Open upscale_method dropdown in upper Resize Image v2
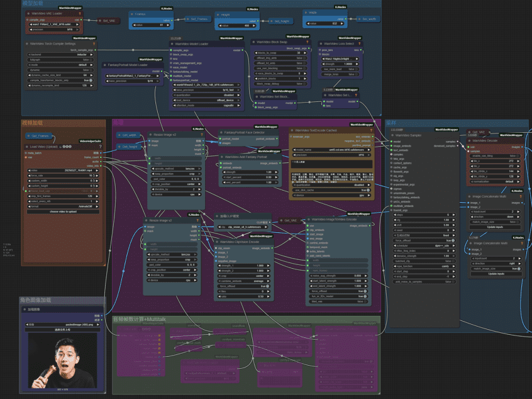The image size is (532, 399). coord(176,169)
